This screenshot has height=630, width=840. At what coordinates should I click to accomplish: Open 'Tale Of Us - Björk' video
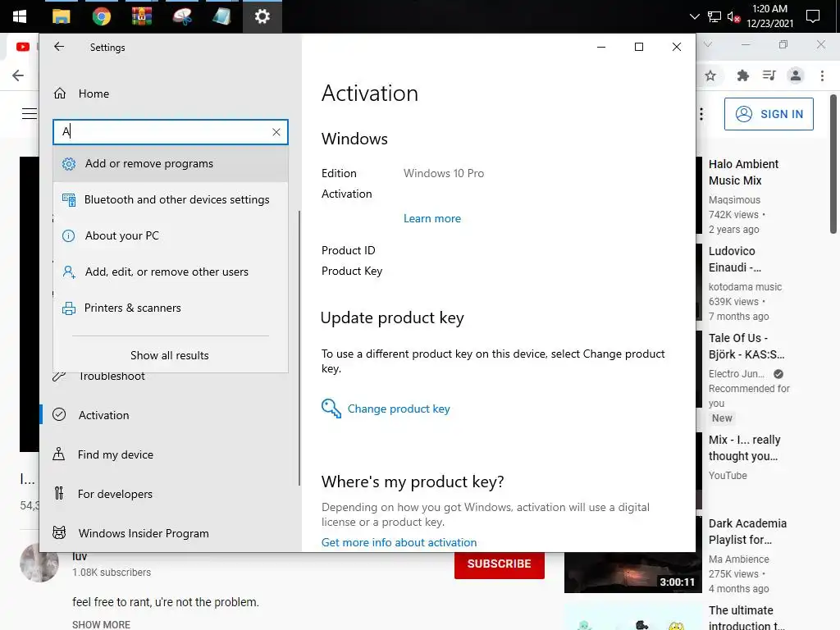(746, 346)
